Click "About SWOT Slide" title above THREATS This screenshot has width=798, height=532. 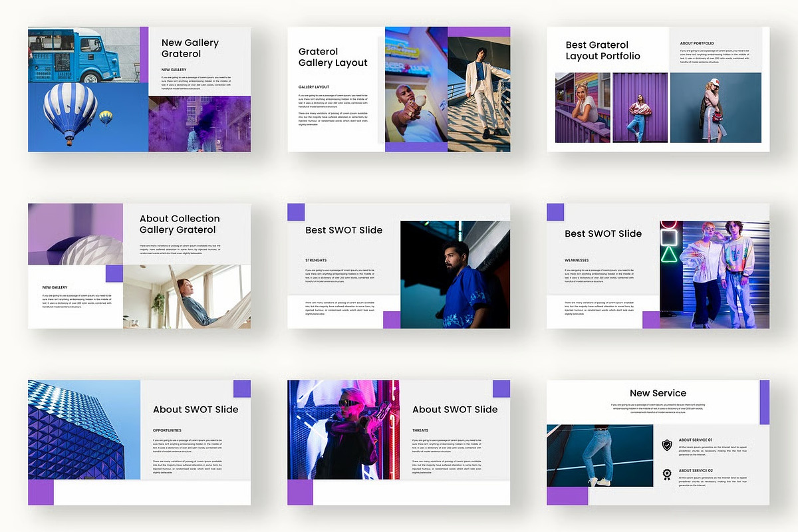pyautogui.click(x=455, y=410)
